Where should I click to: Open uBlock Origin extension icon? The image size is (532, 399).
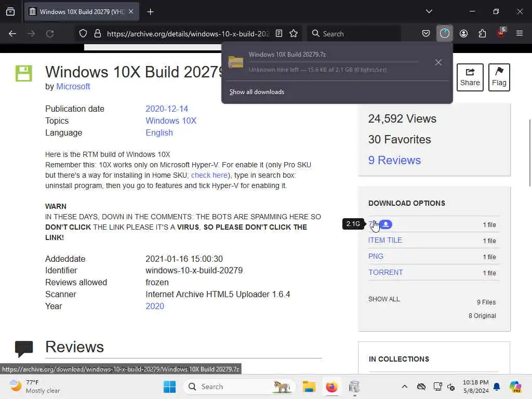[501, 33]
